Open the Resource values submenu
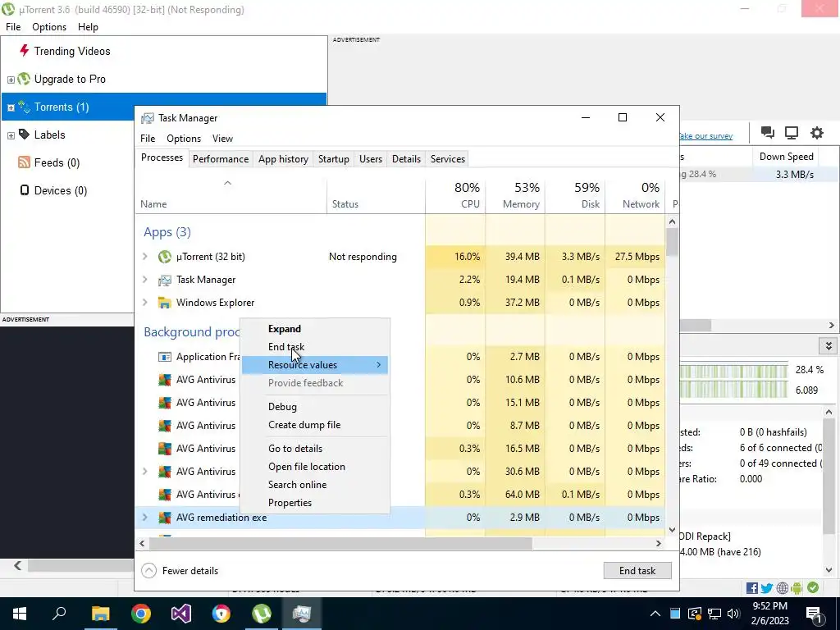This screenshot has height=630, width=840. click(315, 365)
